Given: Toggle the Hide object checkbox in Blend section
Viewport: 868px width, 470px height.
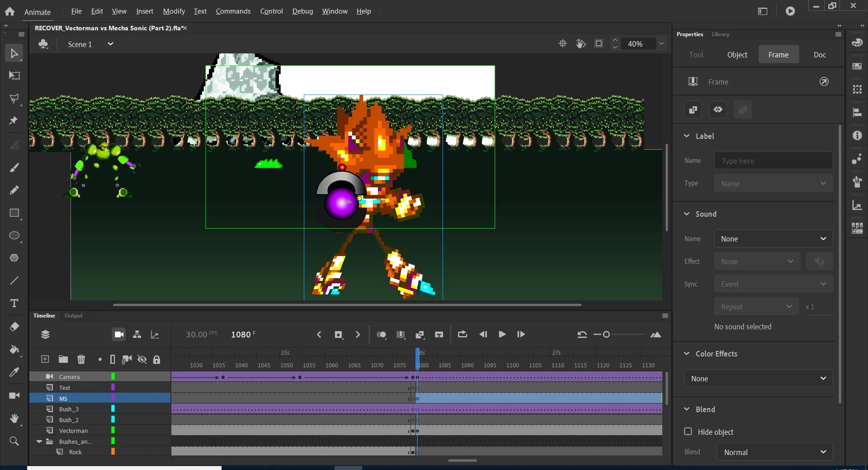Looking at the screenshot, I should pyautogui.click(x=688, y=432).
